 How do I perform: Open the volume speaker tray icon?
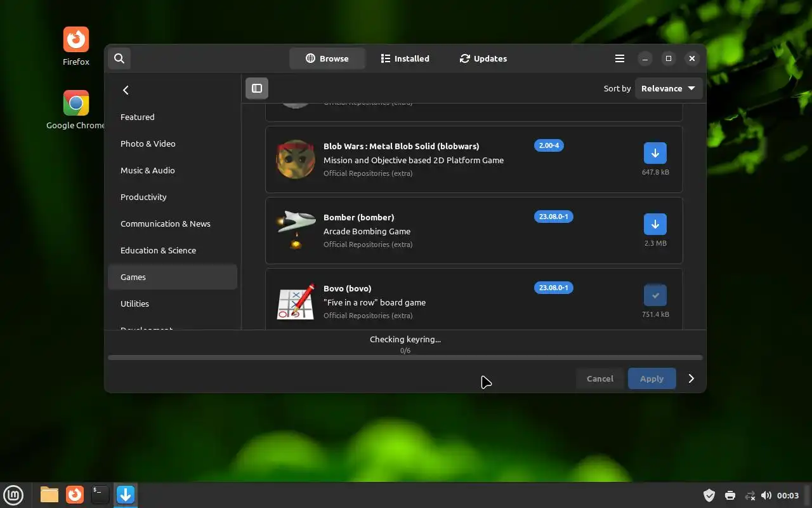point(766,495)
